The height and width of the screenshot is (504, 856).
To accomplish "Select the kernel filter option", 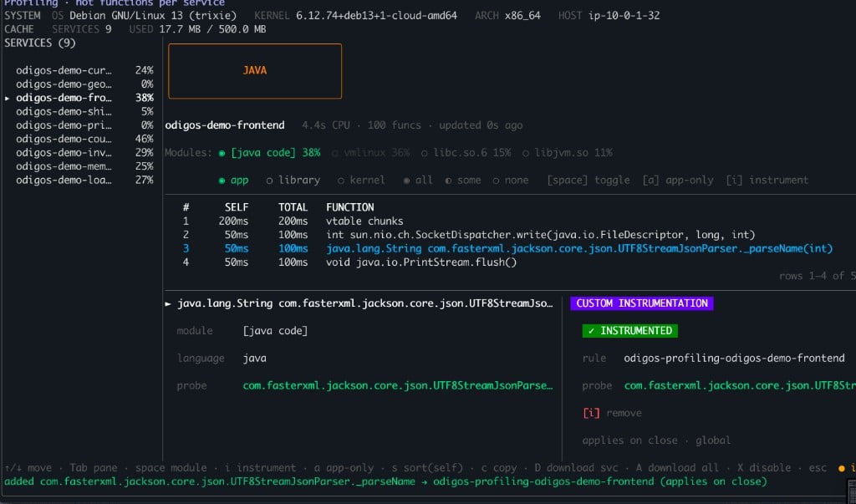I will [x=361, y=180].
